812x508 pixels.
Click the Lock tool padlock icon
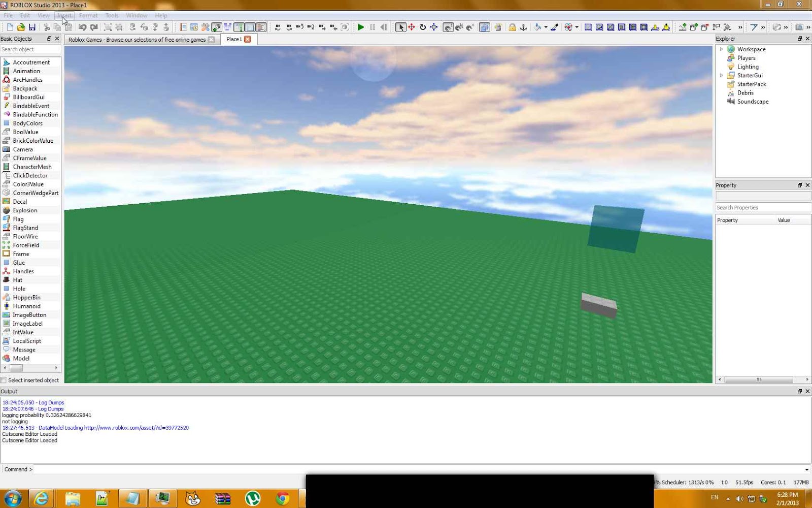(x=512, y=27)
